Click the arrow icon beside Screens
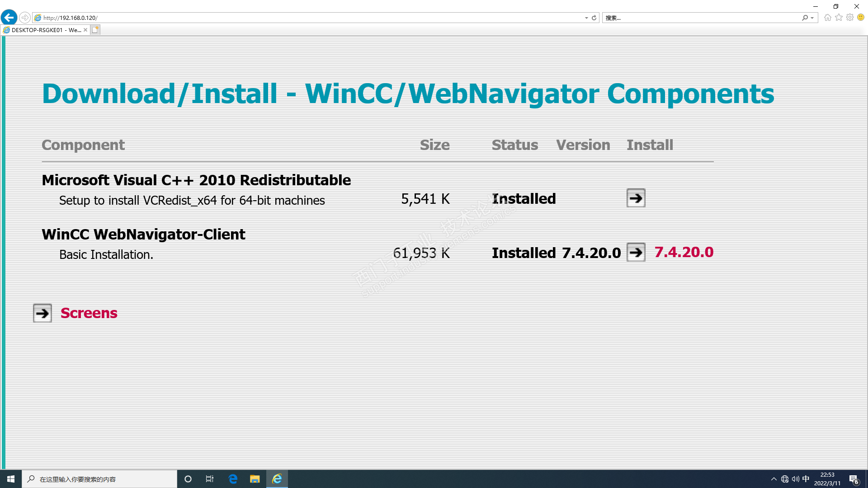Screen dimensions: 868x488 click(42, 313)
